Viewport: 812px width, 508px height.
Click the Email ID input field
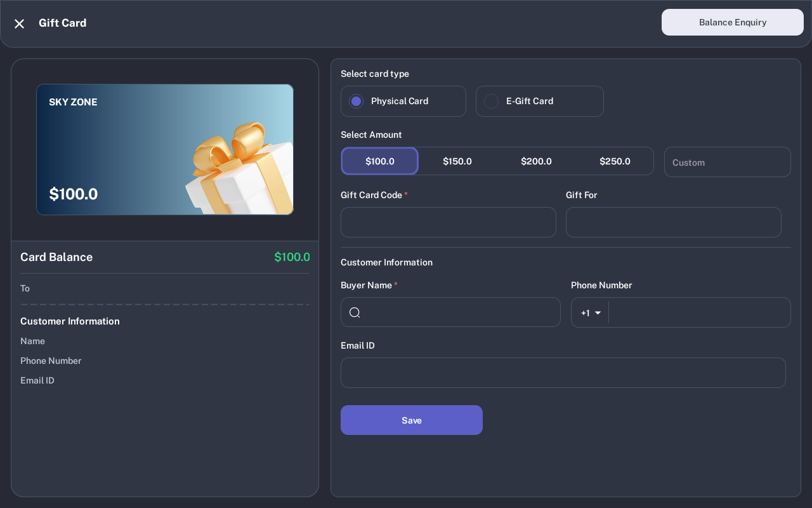[563, 373]
